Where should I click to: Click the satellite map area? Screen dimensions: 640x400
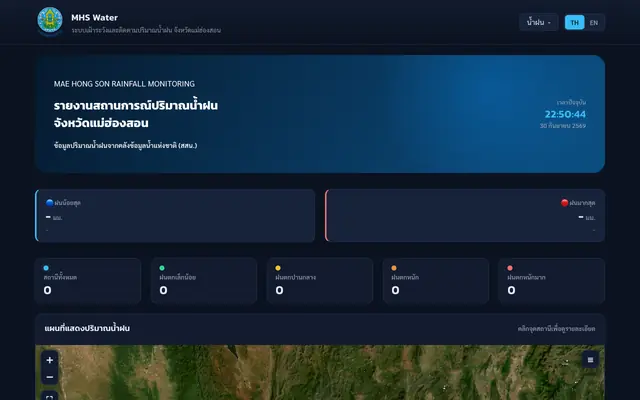[x=320, y=373]
